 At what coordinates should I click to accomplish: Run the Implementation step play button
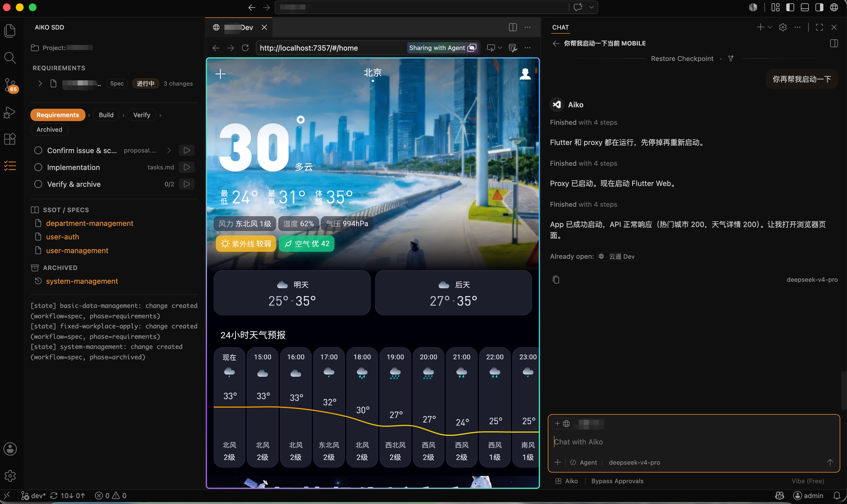pyautogui.click(x=187, y=167)
